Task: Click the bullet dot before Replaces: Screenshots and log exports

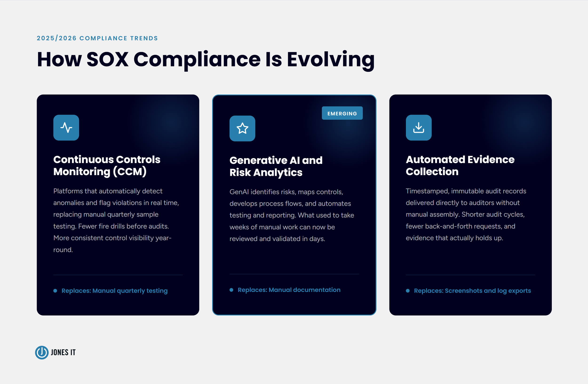Action: [x=408, y=291]
